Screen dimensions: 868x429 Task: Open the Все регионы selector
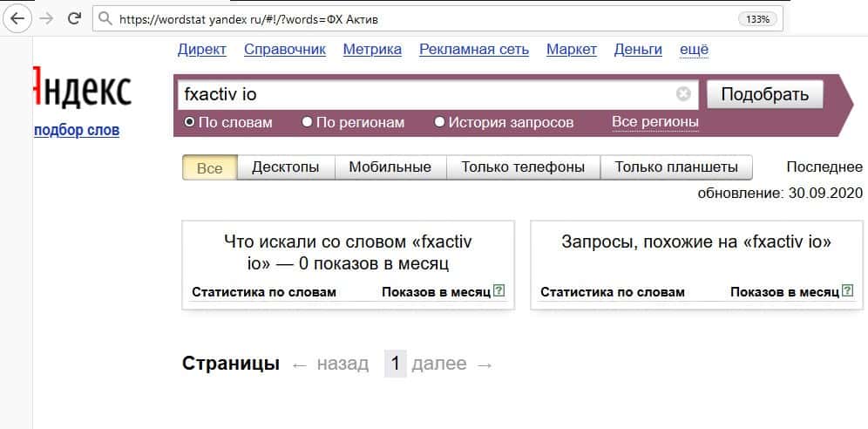click(x=655, y=122)
